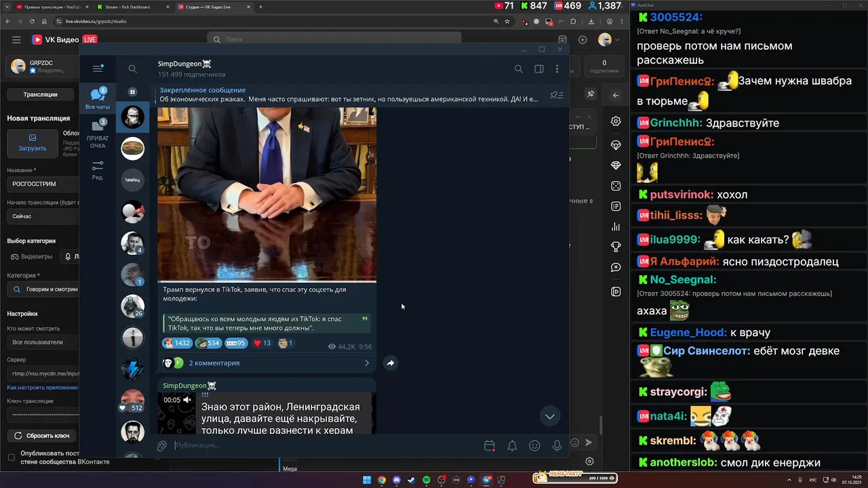The width and height of the screenshot is (868, 488).
Task: Open 'Говорим и смотрим' category field
Action: pyautogui.click(x=43, y=289)
